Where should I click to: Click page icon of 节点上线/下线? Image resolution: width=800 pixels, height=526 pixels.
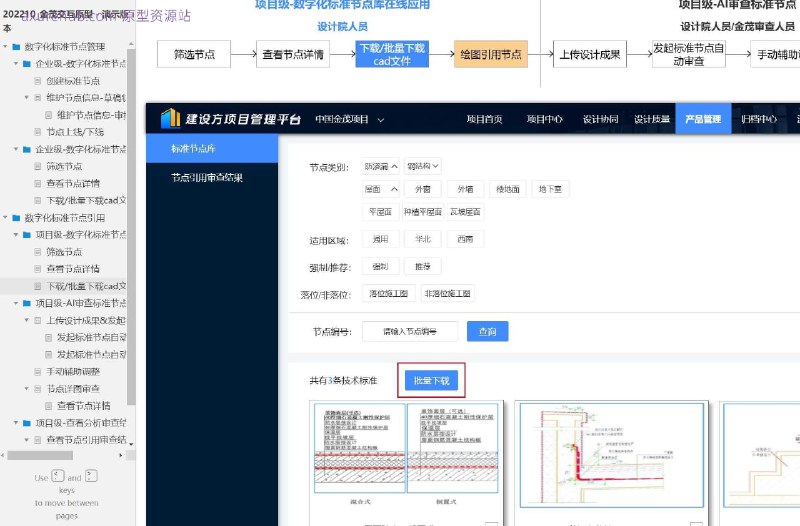pos(38,132)
